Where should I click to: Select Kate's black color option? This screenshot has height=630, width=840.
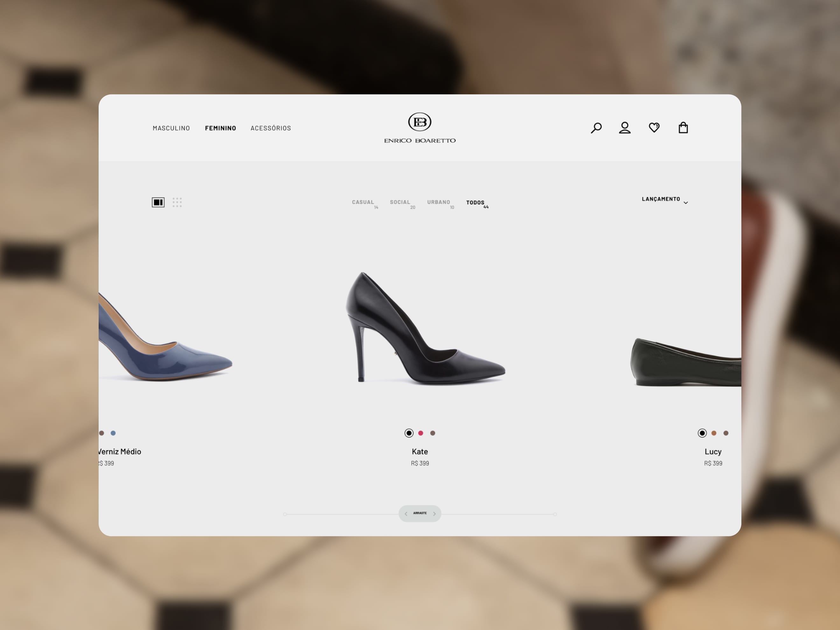click(409, 433)
